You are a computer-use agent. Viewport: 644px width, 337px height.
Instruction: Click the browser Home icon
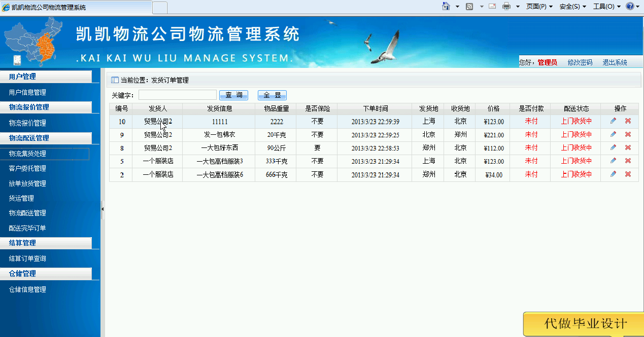coord(446,6)
